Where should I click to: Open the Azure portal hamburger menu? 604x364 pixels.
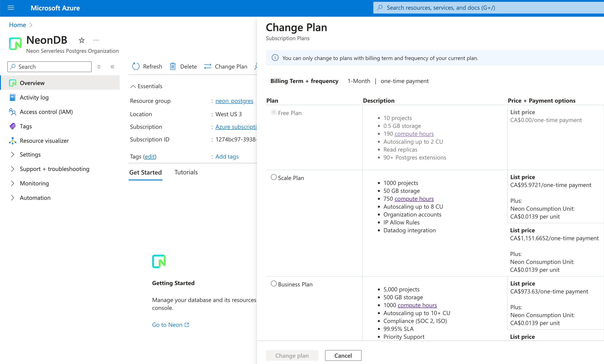coord(11,8)
